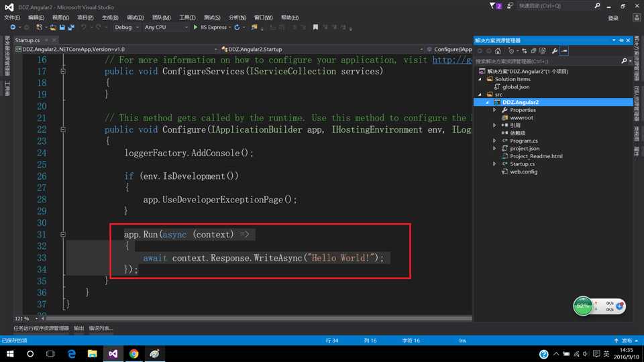This screenshot has width=644, height=362.
Task: Open the 任务运行程序资源管理器 tab
Action: pos(41,328)
